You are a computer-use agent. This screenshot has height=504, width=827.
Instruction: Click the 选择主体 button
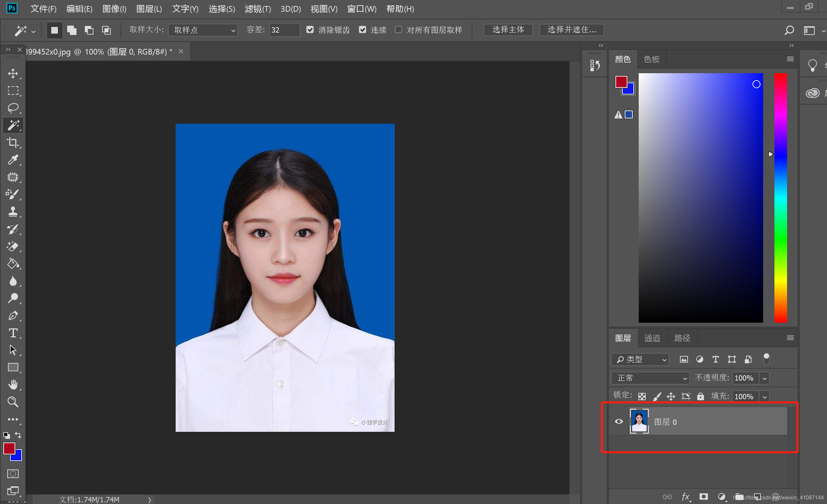click(508, 30)
